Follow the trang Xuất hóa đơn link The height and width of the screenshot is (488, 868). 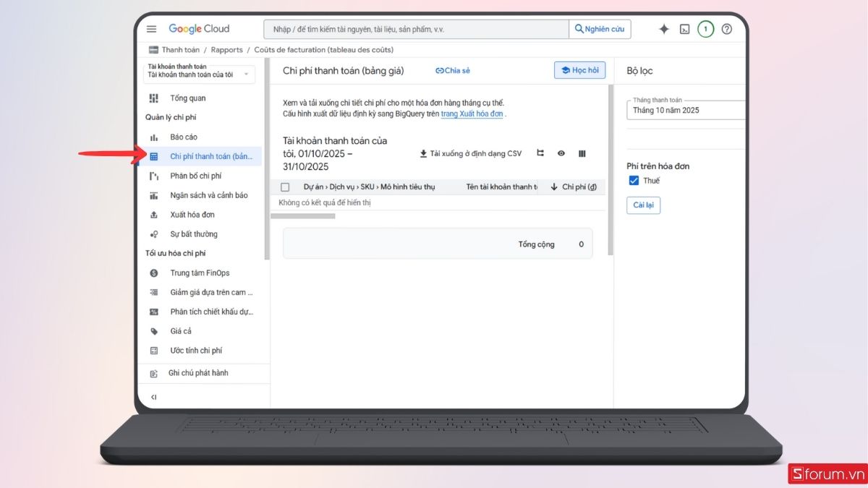[x=472, y=114]
